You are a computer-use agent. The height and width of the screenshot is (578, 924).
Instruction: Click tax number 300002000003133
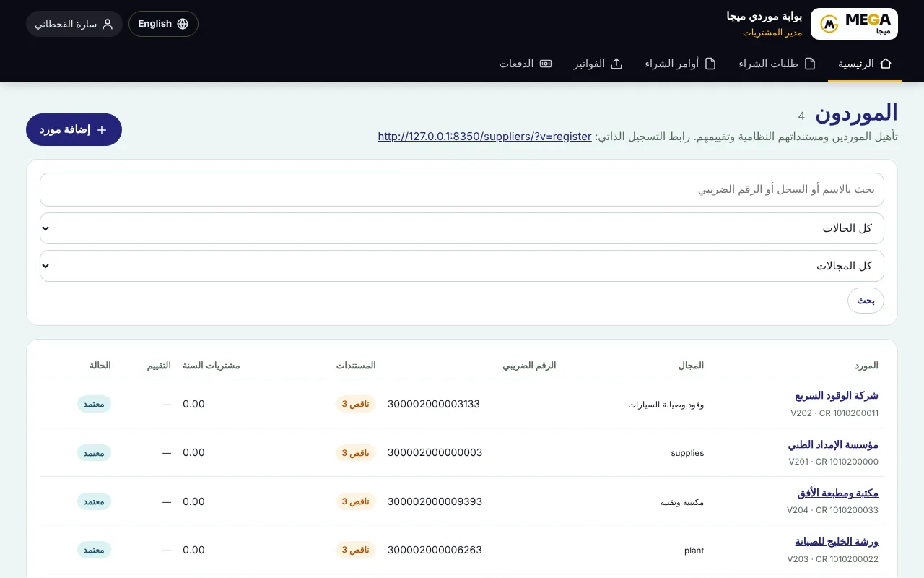point(434,404)
